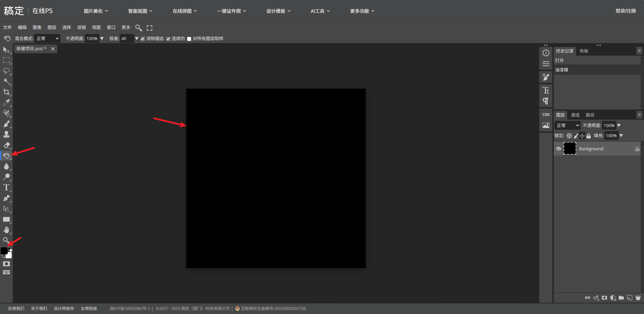This screenshot has width=644, height=314.
Task: Enable 对所有图层取样 checkbox
Action: click(189, 39)
